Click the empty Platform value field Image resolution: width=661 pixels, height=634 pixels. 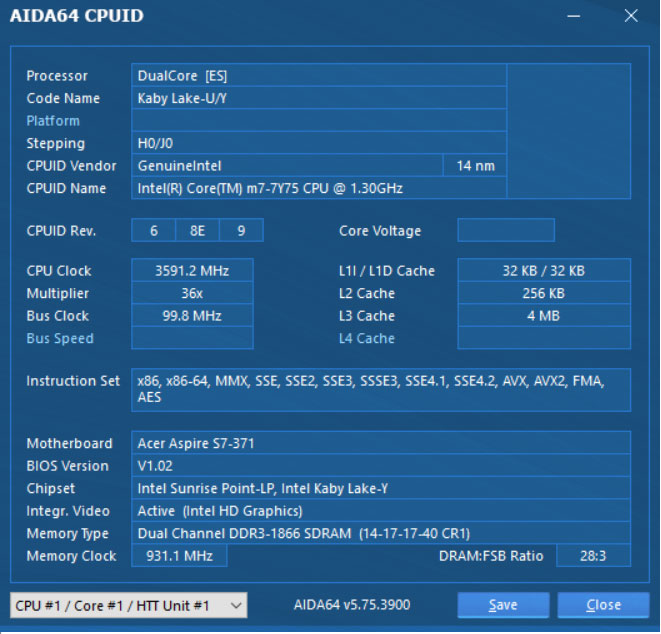319,121
